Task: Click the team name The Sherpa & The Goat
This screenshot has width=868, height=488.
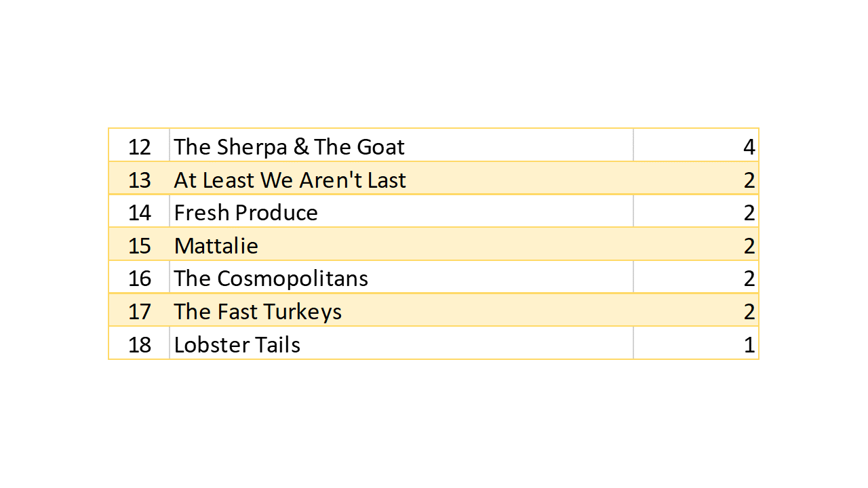Action: coord(290,146)
